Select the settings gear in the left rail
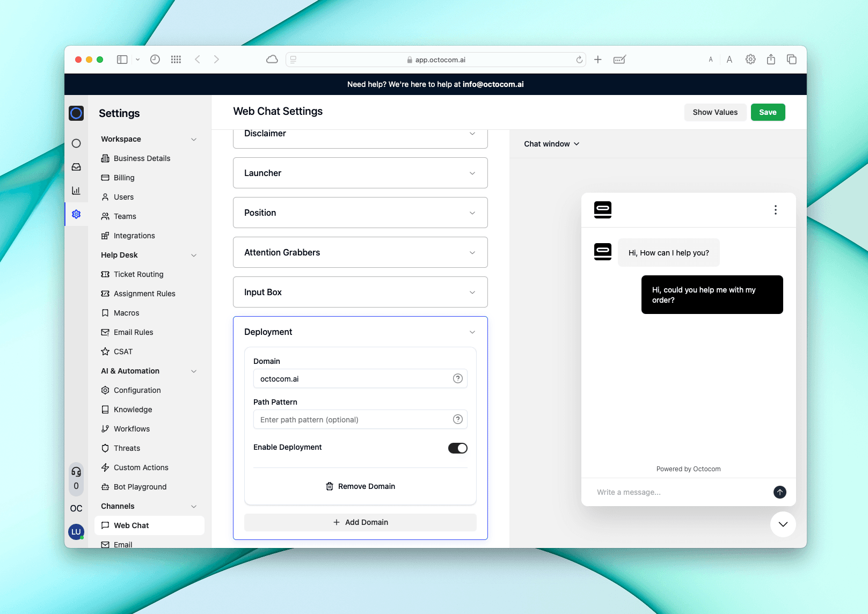868x614 pixels. click(76, 214)
